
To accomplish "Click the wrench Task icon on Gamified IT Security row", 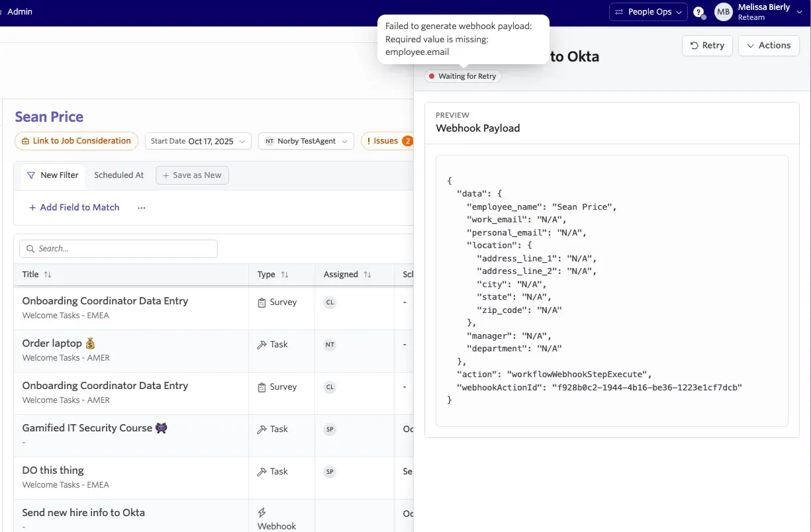I will 262,429.
